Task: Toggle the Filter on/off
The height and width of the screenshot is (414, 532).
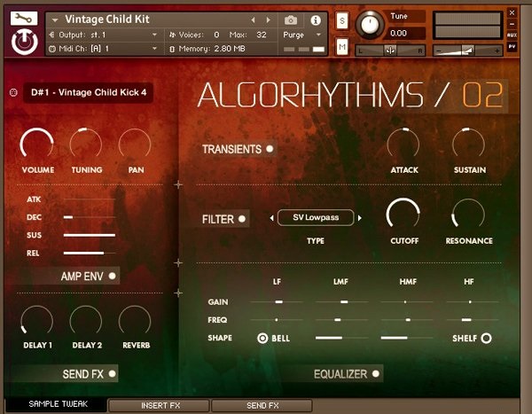Action: [x=241, y=219]
